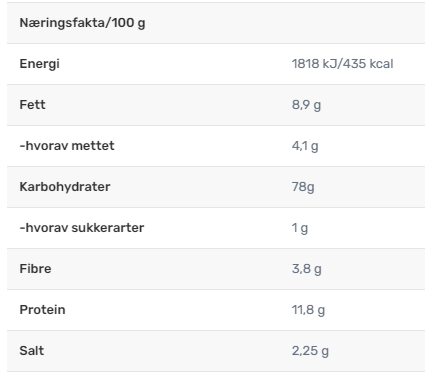Click the 2,25 g salt value
The image size is (425, 381).
click(x=310, y=351)
